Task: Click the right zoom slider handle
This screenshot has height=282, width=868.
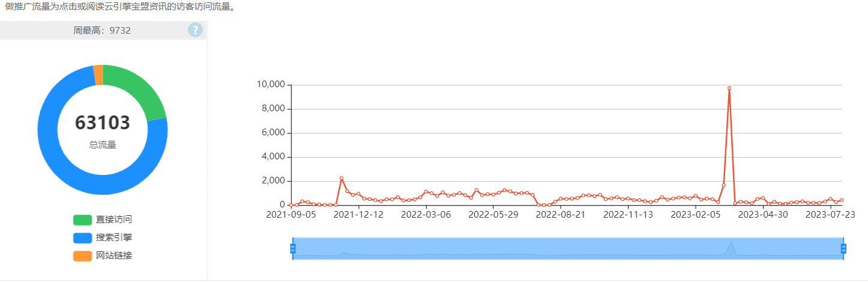Action: pos(843,248)
